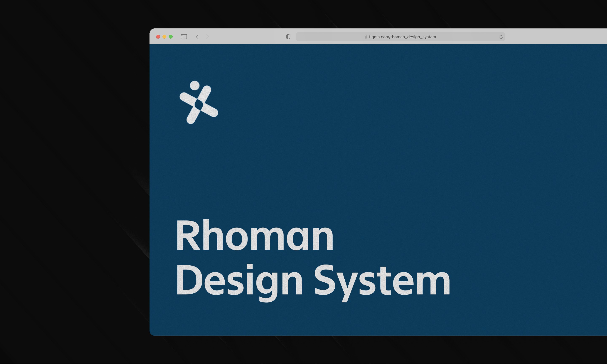The width and height of the screenshot is (607, 364).
Task: Open the privacy report shield icon
Action: [x=288, y=37]
